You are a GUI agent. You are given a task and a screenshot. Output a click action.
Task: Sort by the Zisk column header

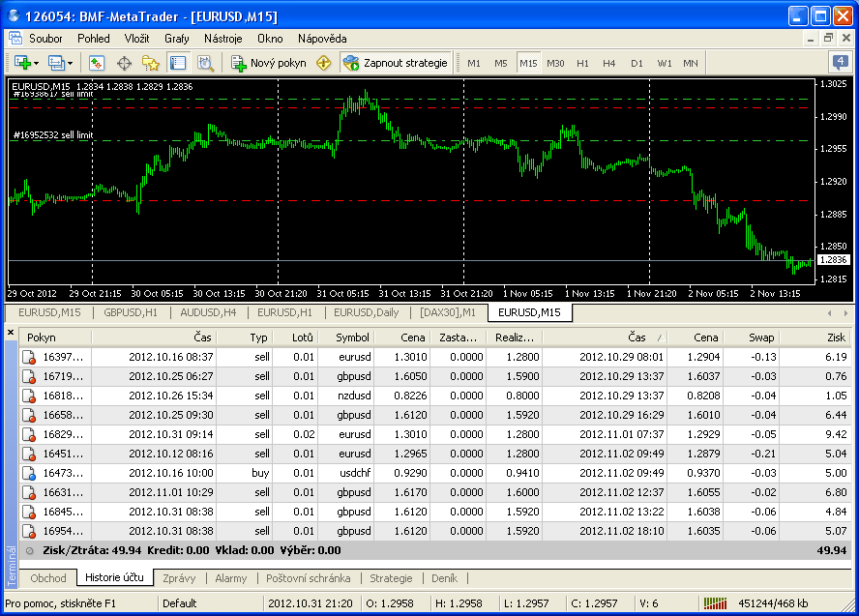click(815, 337)
